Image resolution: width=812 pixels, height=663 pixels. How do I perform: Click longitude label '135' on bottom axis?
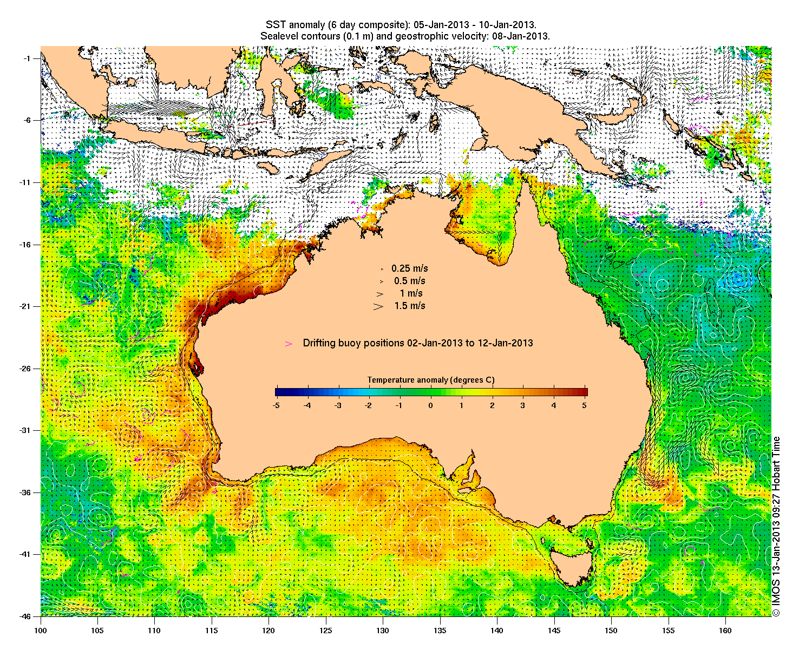(x=440, y=631)
